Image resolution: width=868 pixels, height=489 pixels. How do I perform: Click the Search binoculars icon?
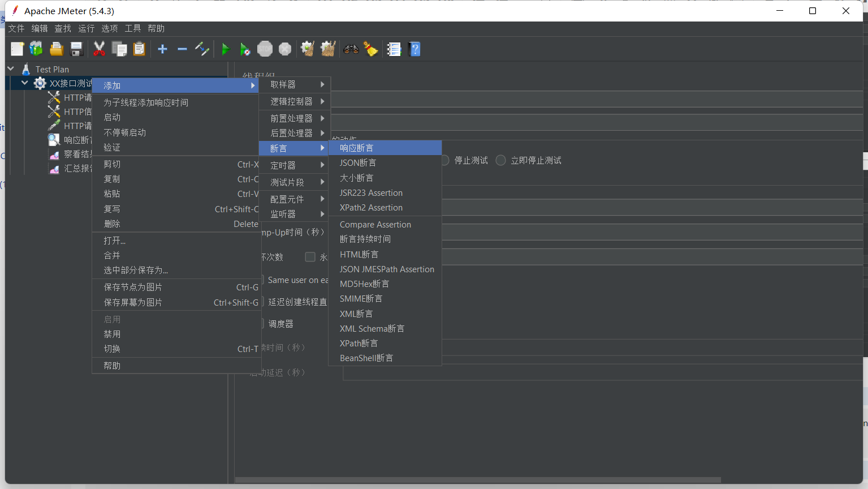click(351, 49)
